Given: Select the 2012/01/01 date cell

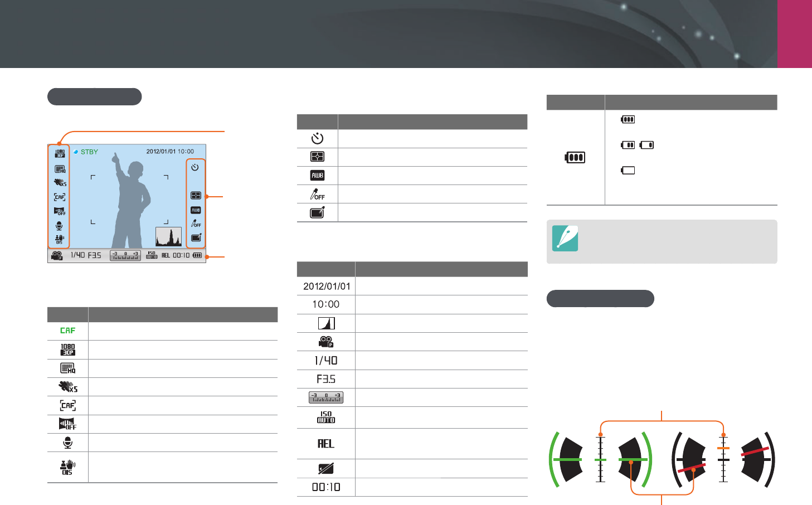Looking at the screenshot, I should tap(327, 286).
